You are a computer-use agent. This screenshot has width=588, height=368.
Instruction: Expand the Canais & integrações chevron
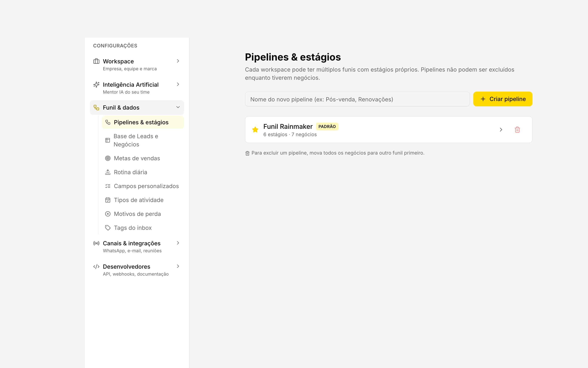point(178,243)
